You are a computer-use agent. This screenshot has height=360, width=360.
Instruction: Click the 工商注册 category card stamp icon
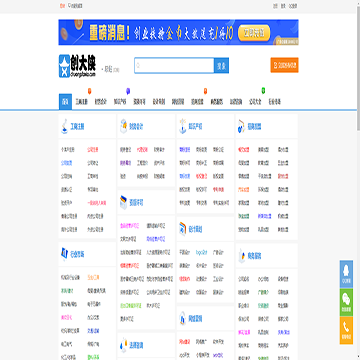click(x=64, y=126)
